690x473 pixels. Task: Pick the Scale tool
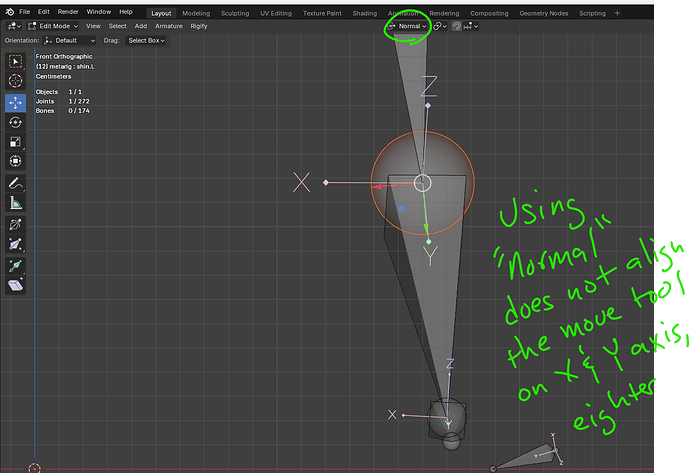[x=15, y=142]
